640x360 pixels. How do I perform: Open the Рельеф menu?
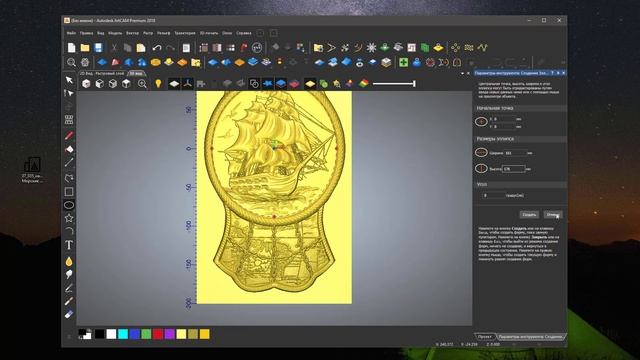coord(164,33)
